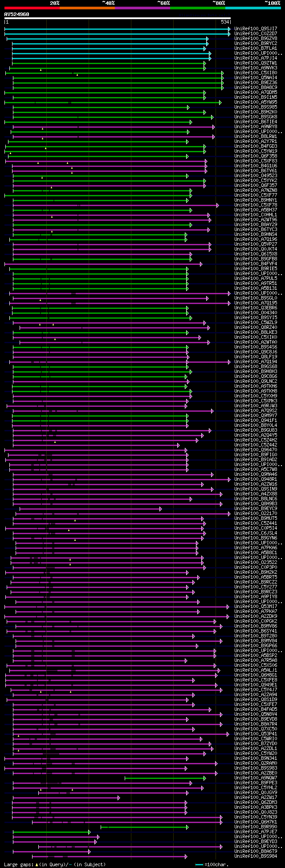The width and height of the screenshot is (285, 868).
Task: Open the UniRef100_C5XF78 entry
Action: [256, 205]
